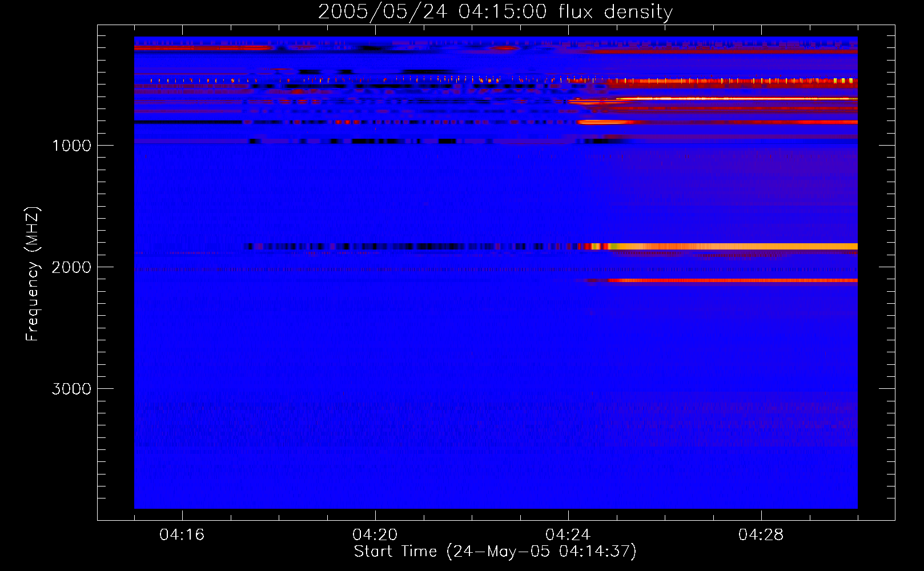924x571 pixels.
Task: Click the 1000 frequency tick label
Action: (x=72, y=146)
